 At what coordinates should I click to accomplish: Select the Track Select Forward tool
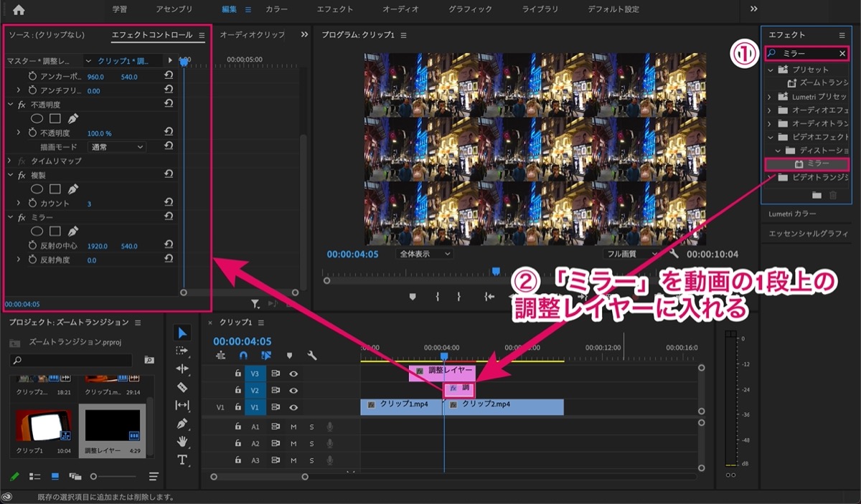182,351
